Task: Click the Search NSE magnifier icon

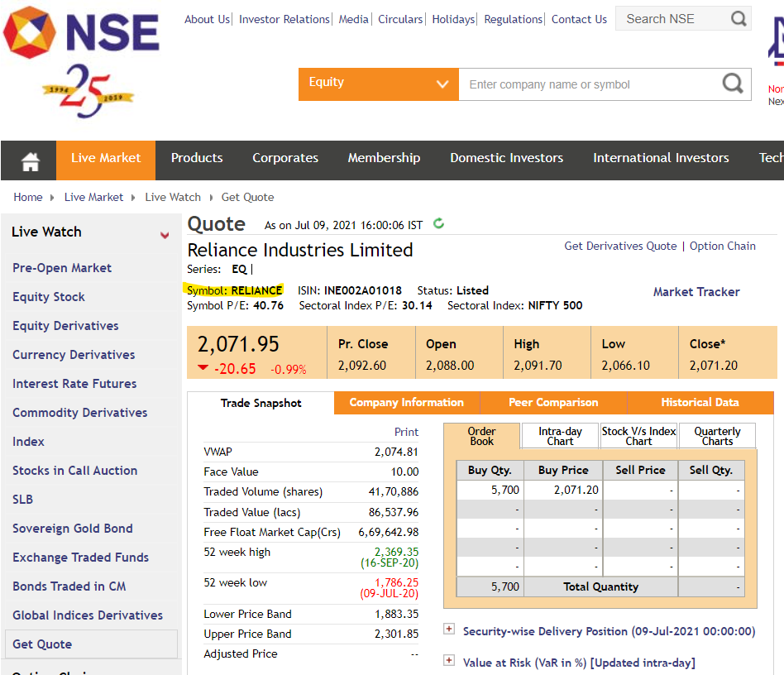Action: click(738, 19)
